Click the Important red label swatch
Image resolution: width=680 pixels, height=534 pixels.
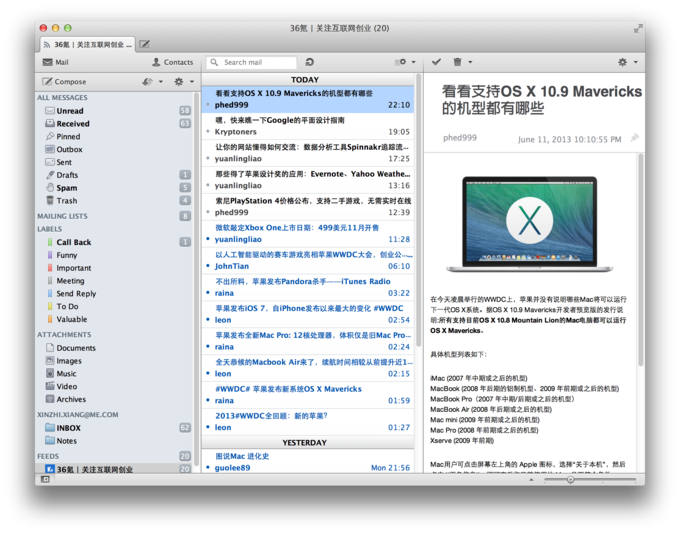pos(50,268)
